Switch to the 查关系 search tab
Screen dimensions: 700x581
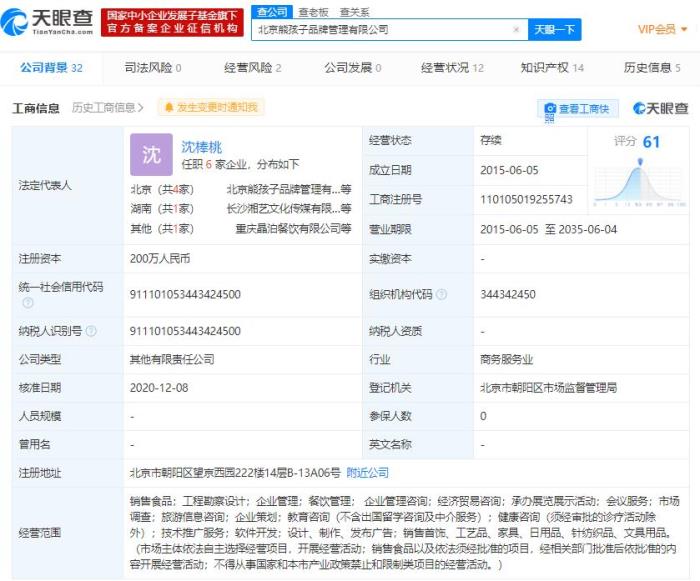click(353, 11)
